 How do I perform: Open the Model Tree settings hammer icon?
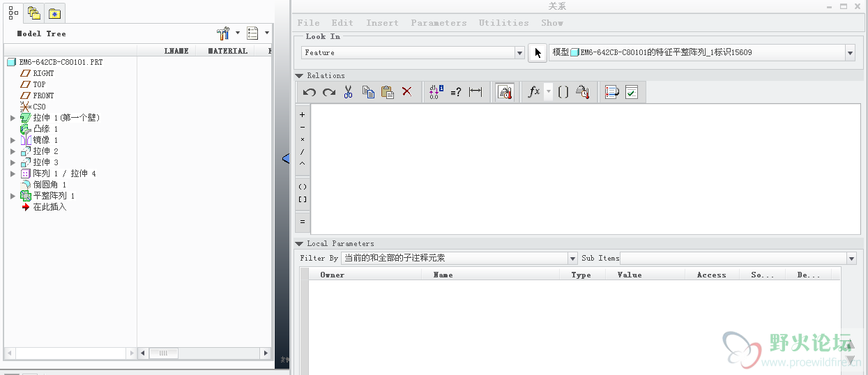[x=223, y=33]
